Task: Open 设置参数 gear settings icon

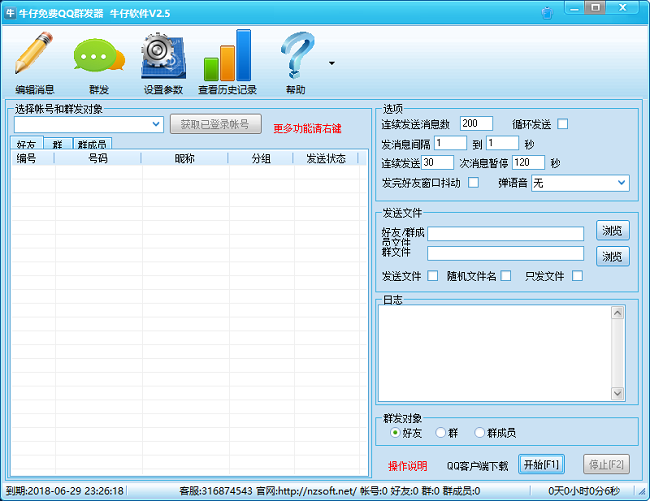Action: (x=165, y=58)
